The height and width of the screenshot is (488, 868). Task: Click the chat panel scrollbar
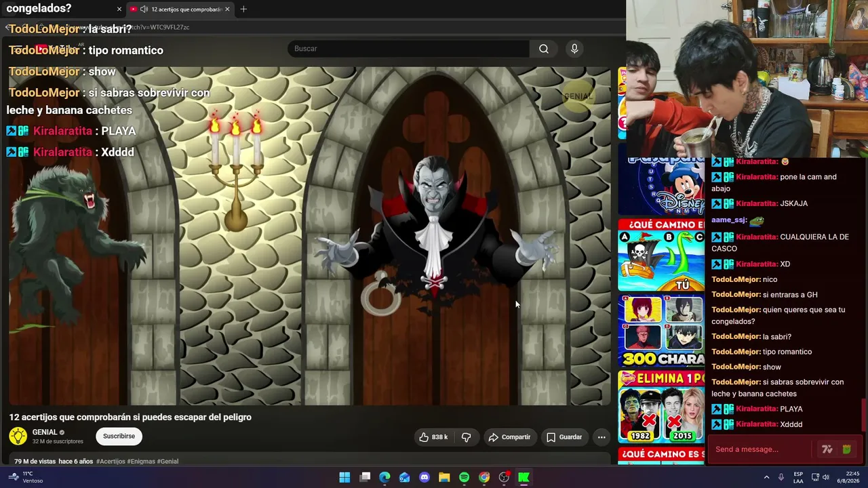pos(864,415)
